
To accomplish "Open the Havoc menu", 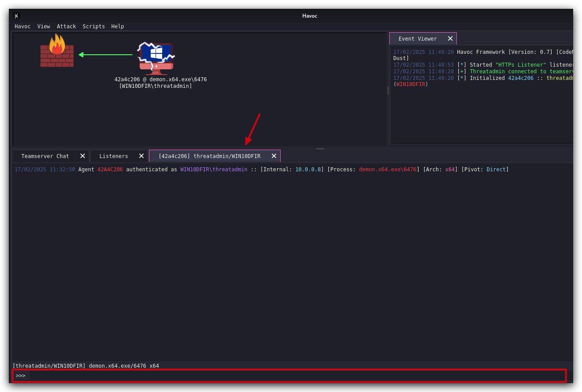I will click(23, 26).
